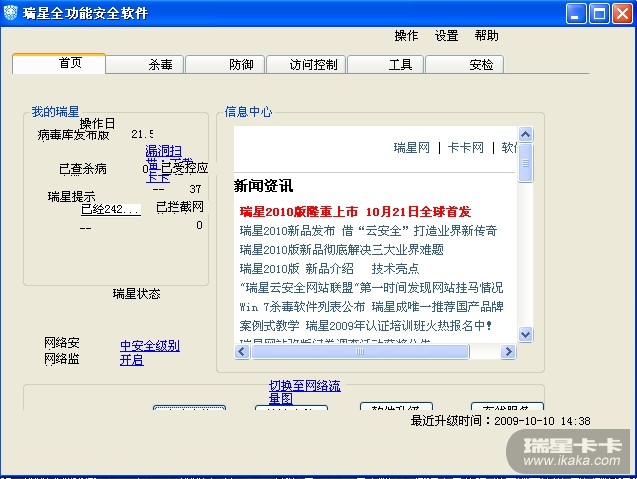The height and width of the screenshot is (479, 637).
Task: Click the 新闻资讯 heading
Action: [x=263, y=186]
